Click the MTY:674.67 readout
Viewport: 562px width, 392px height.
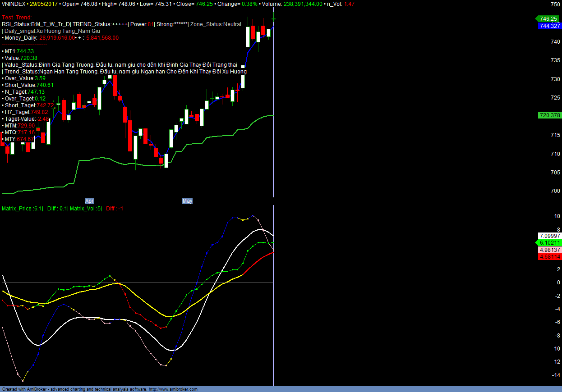19,139
